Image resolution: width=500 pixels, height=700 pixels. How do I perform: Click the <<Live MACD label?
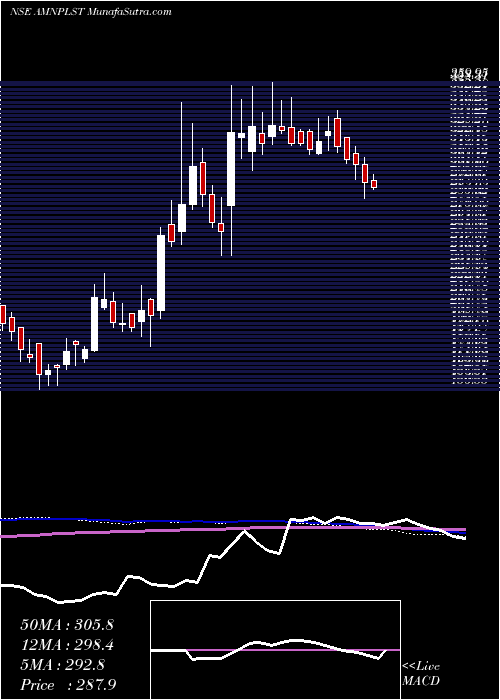(x=421, y=674)
